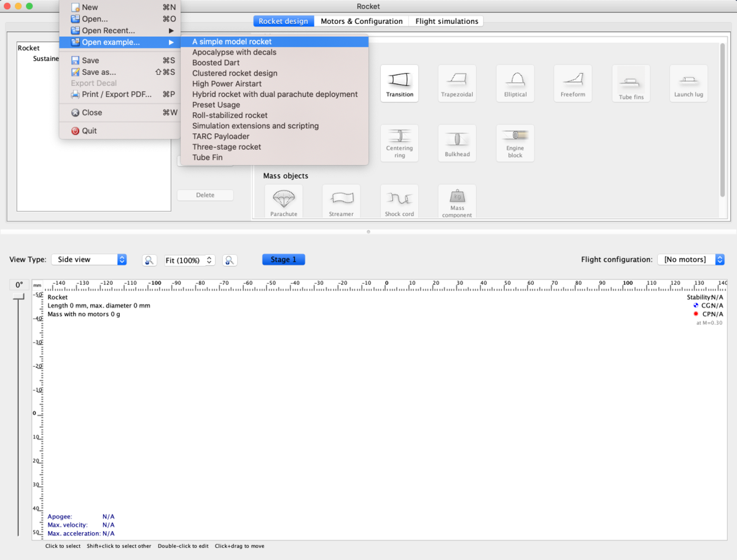737x560 pixels.
Task: Select the Rocket item in component tree
Action: [29, 48]
